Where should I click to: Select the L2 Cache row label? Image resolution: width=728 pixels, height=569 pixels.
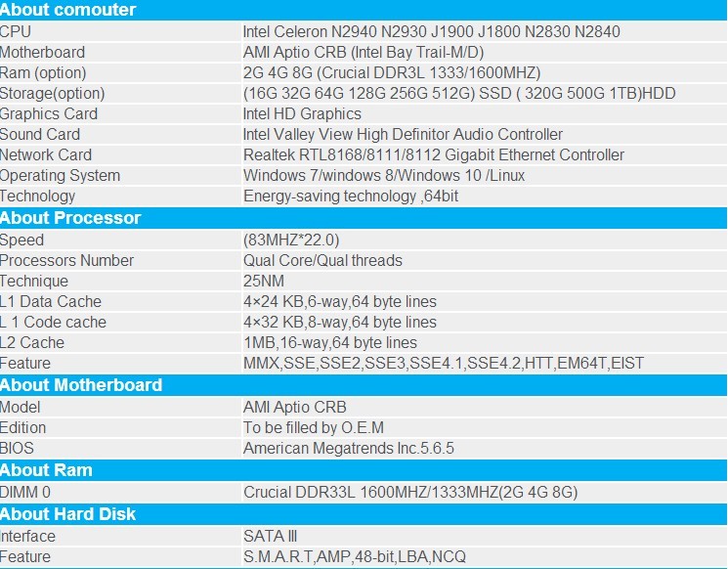coord(32,343)
